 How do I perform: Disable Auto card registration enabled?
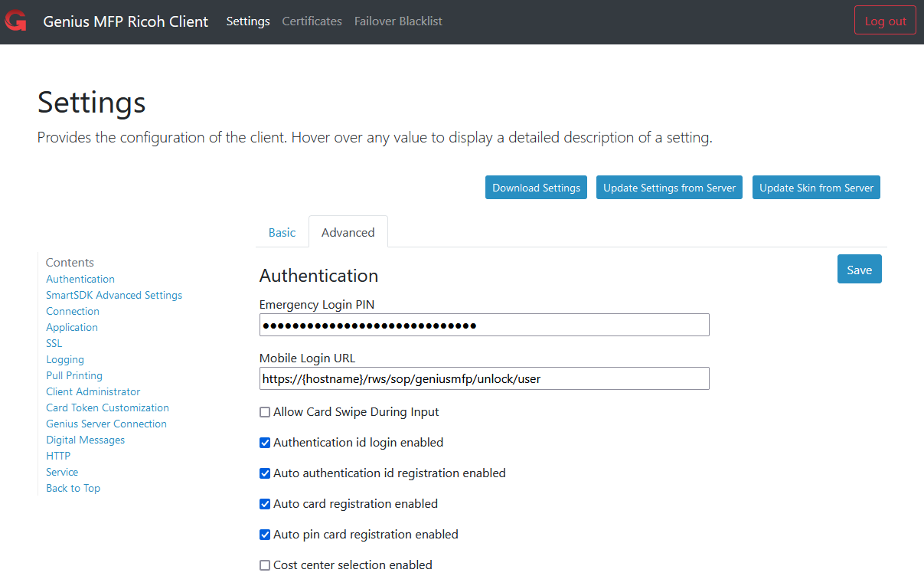265,504
